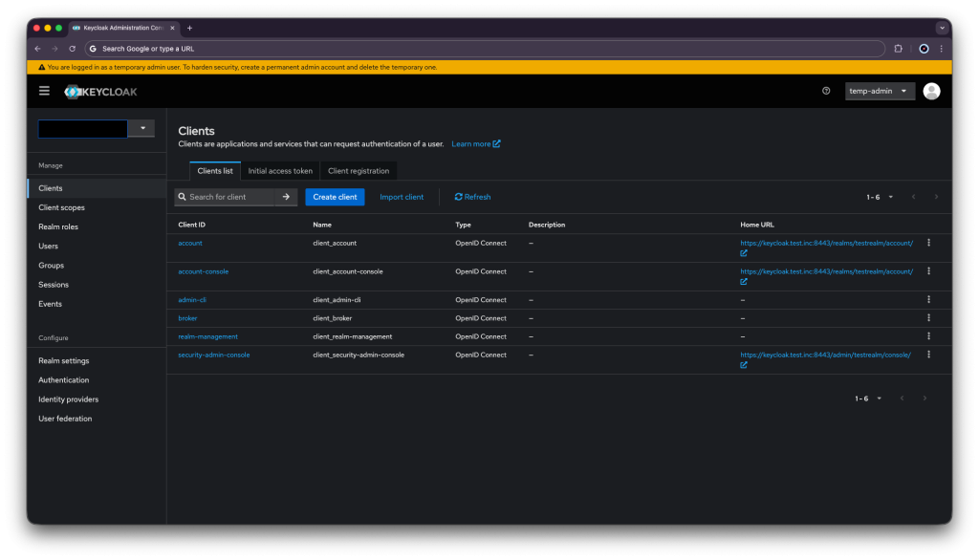The image size is (979, 560).
Task: Click the Keycloak logo
Action: (101, 92)
